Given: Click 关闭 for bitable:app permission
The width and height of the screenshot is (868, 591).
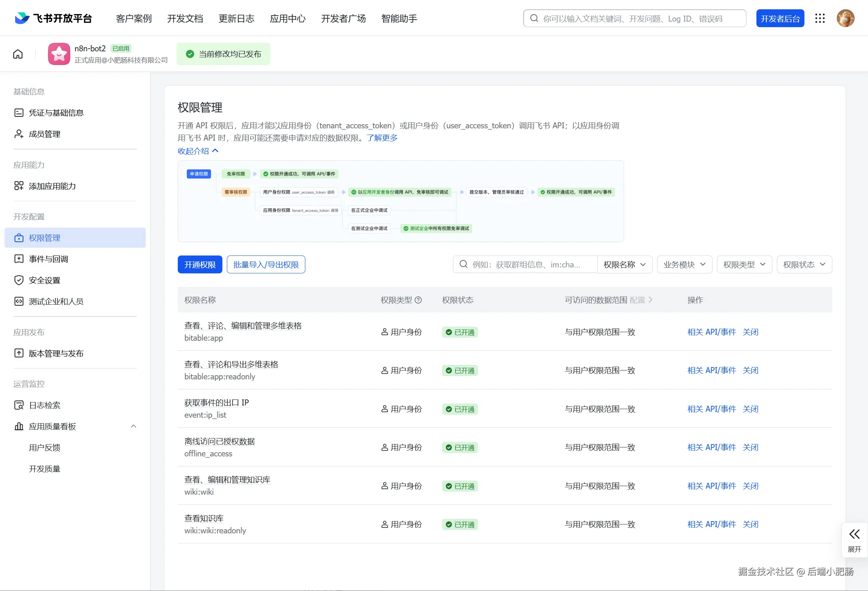Looking at the screenshot, I should coord(750,332).
